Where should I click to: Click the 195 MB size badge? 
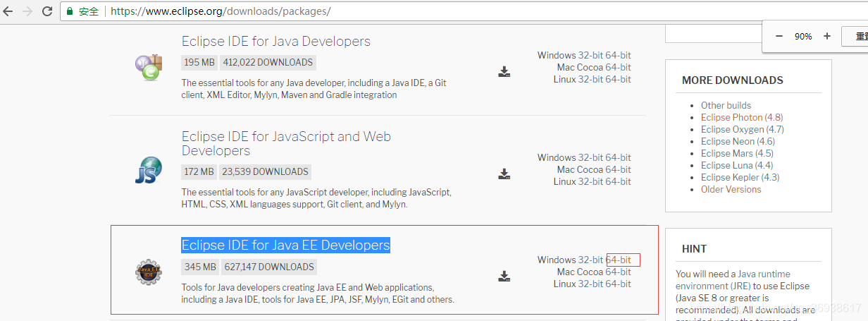click(x=199, y=62)
